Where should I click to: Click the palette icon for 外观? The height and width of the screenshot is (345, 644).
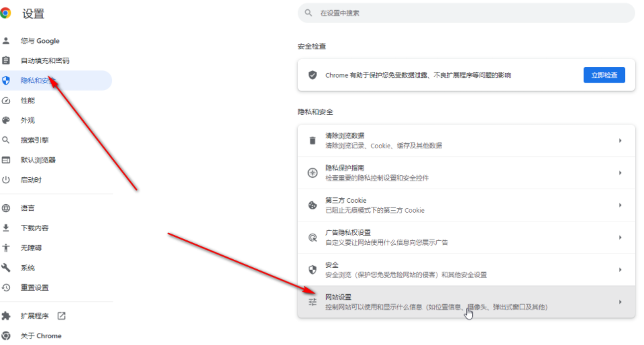(x=6, y=120)
